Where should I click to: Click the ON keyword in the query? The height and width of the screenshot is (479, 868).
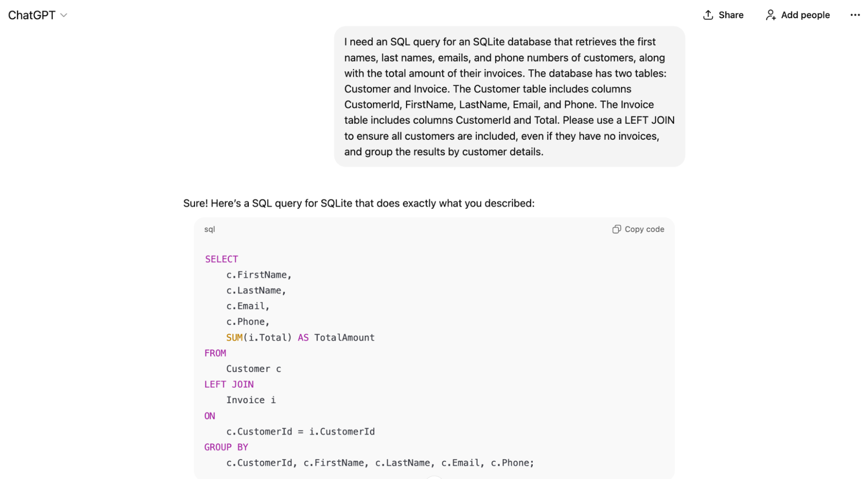pyautogui.click(x=210, y=416)
